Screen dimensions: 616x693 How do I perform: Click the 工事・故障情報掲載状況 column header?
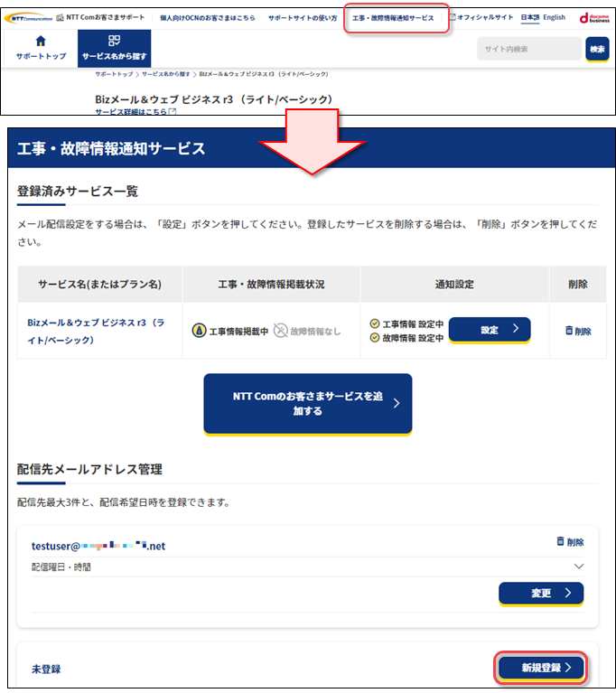(271, 285)
